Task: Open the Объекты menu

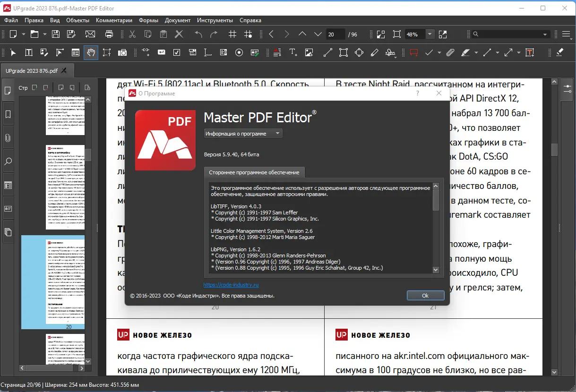Action: [77, 20]
